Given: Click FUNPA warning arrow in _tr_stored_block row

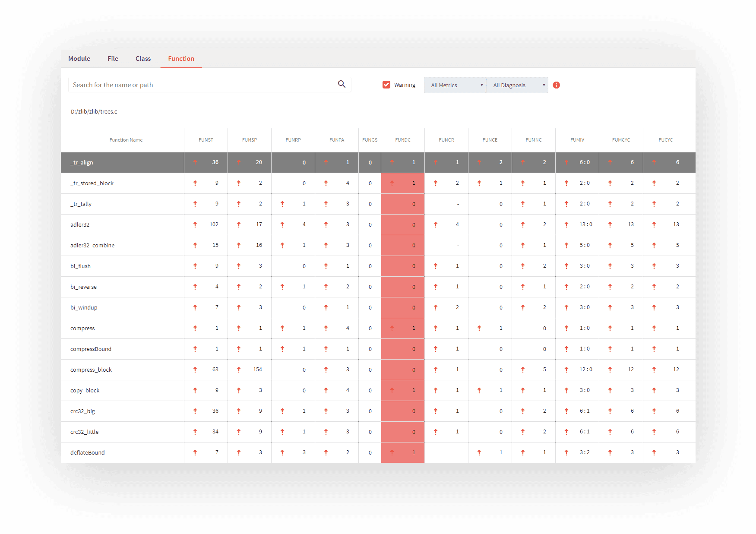Looking at the screenshot, I should coord(326,183).
